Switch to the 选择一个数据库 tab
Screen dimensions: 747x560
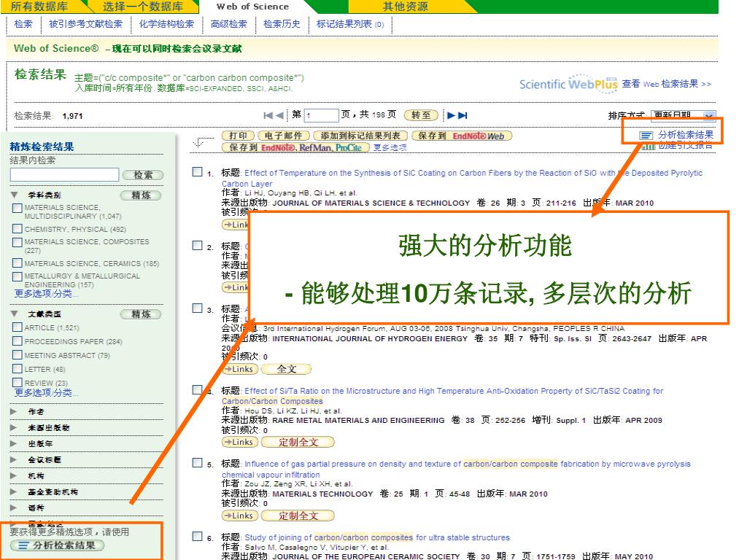point(143,7)
